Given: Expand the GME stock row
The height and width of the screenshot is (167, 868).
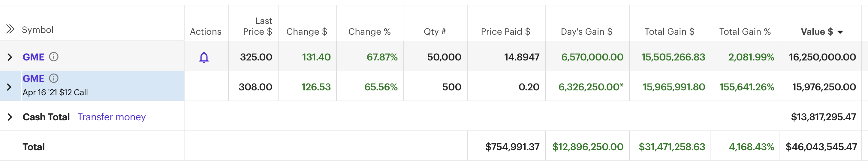Looking at the screenshot, I should (10, 57).
